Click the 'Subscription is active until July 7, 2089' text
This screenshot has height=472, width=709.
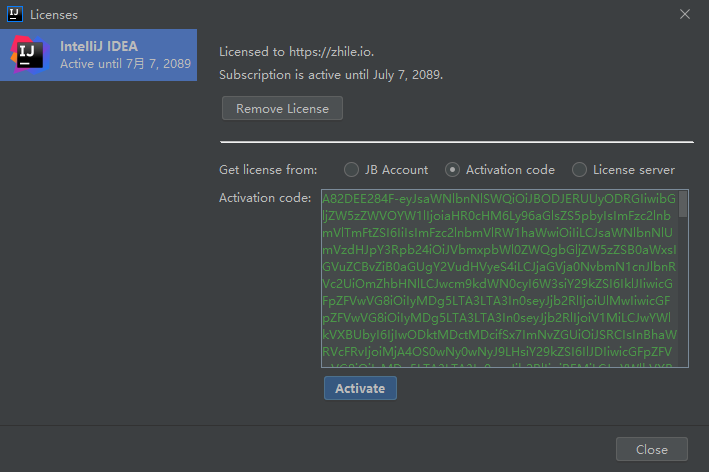(x=330, y=74)
